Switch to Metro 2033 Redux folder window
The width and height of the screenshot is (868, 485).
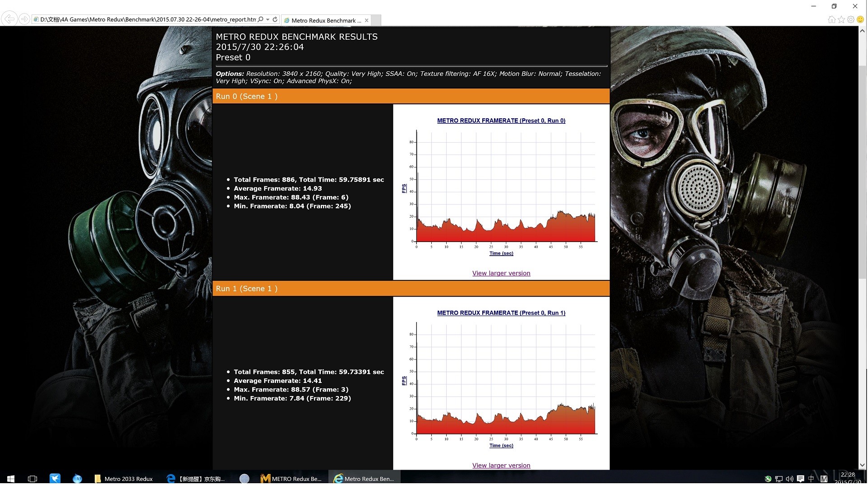pyautogui.click(x=124, y=479)
